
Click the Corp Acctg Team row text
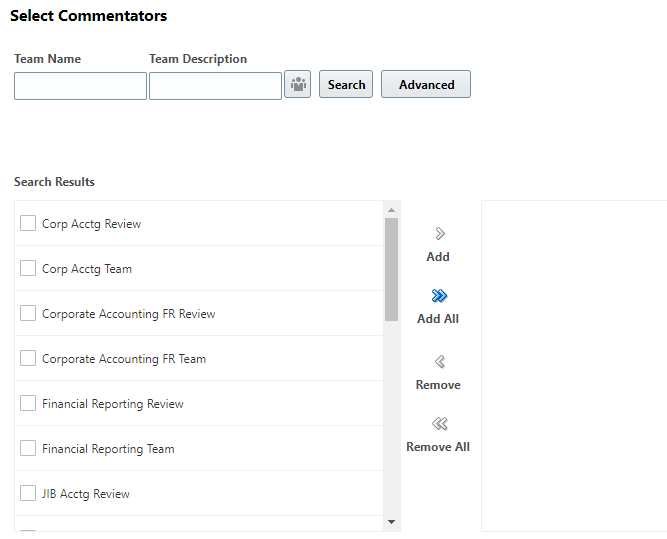click(x=87, y=269)
